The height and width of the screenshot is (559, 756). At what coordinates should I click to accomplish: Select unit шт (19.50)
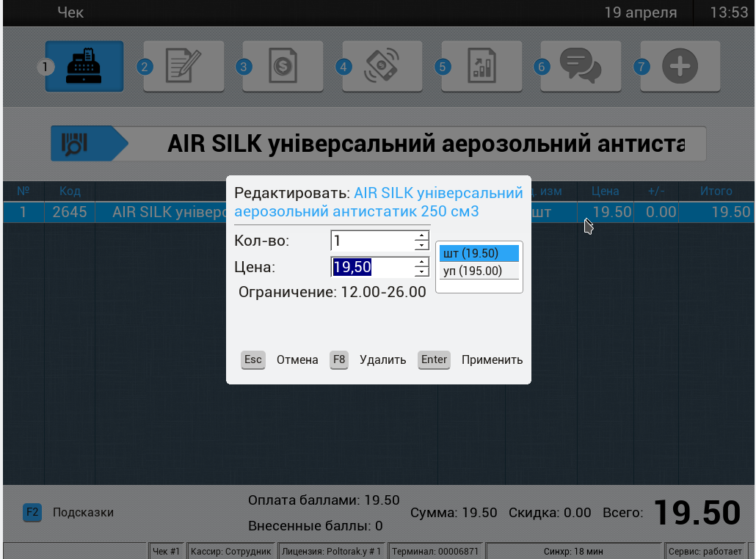tap(479, 253)
